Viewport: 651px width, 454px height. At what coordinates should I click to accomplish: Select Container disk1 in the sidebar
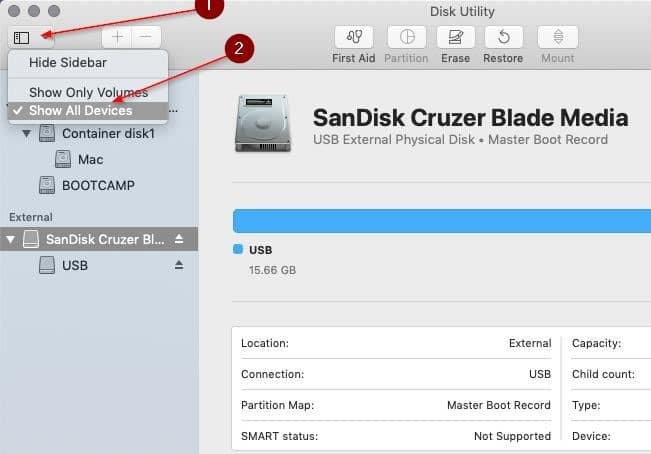[x=108, y=134]
